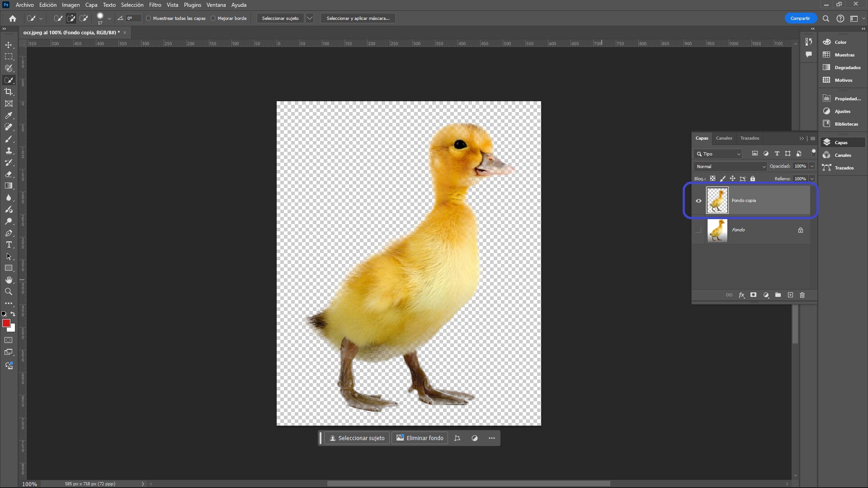Image resolution: width=868 pixels, height=488 pixels.
Task: Select the Hand tool
Action: 9,280
